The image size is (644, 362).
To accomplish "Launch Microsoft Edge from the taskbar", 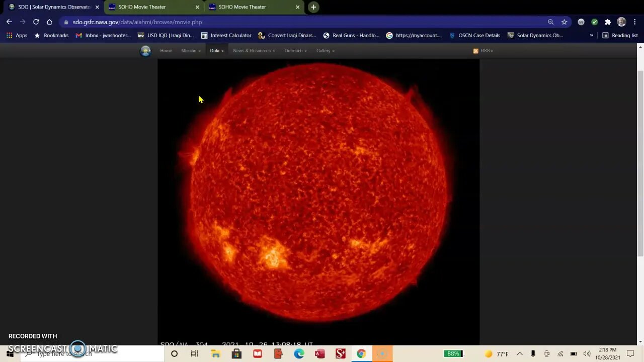I will point(299,354).
